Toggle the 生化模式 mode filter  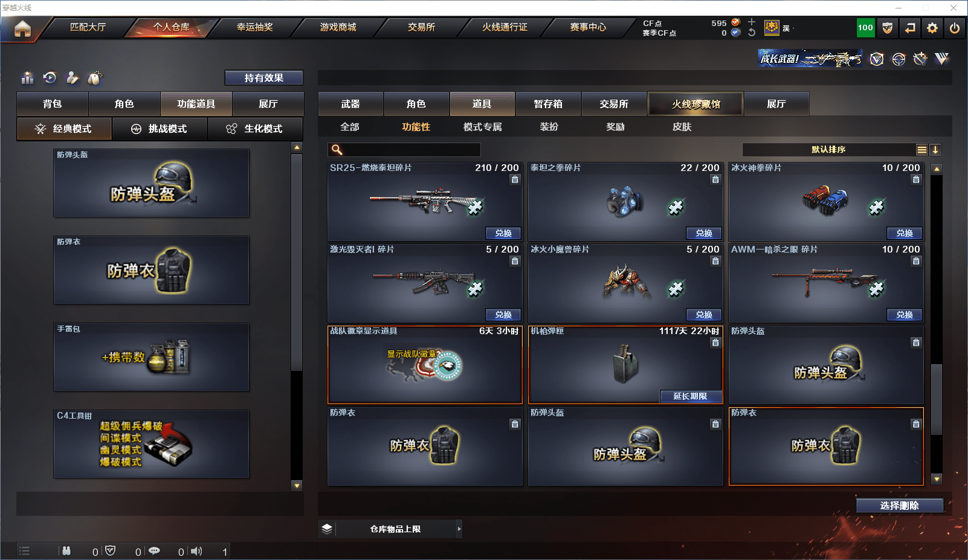click(x=255, y=129)
